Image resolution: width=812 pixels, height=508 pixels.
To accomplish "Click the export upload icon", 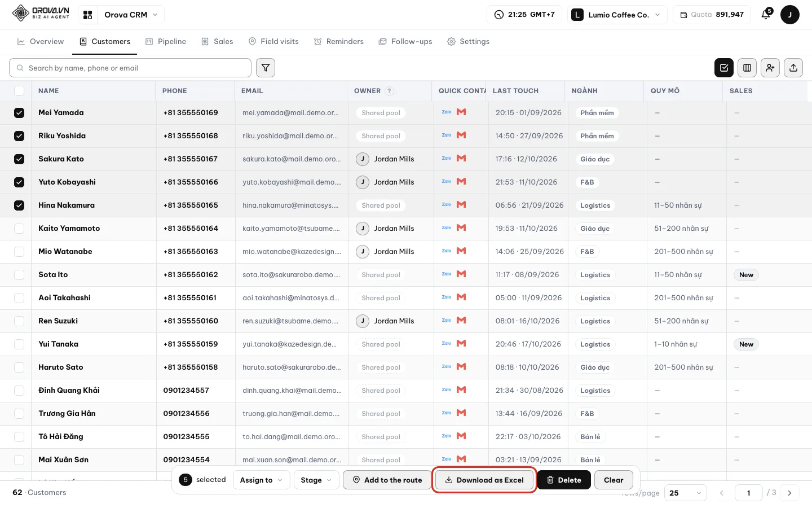I will (793, 68).
